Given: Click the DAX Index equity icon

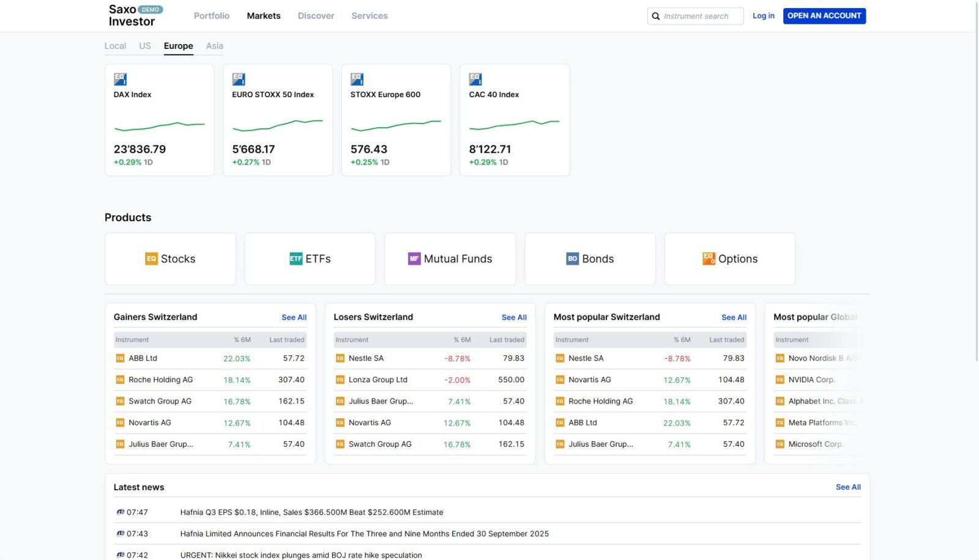Looking at the screenshot, I should click(x=121, y=79).
